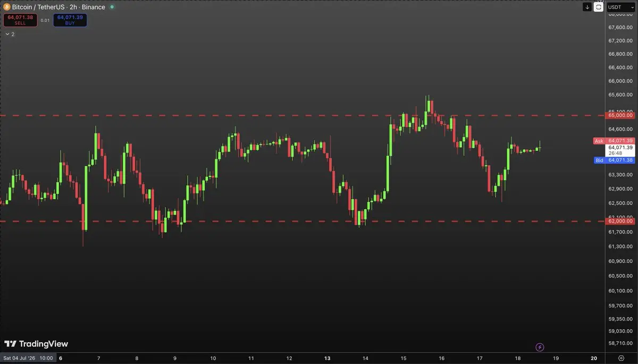Image resolution: width=638 pixels, height=364 pixels.
Task: Click the 62,000.00 red price line label
Action: click(620, 221)
